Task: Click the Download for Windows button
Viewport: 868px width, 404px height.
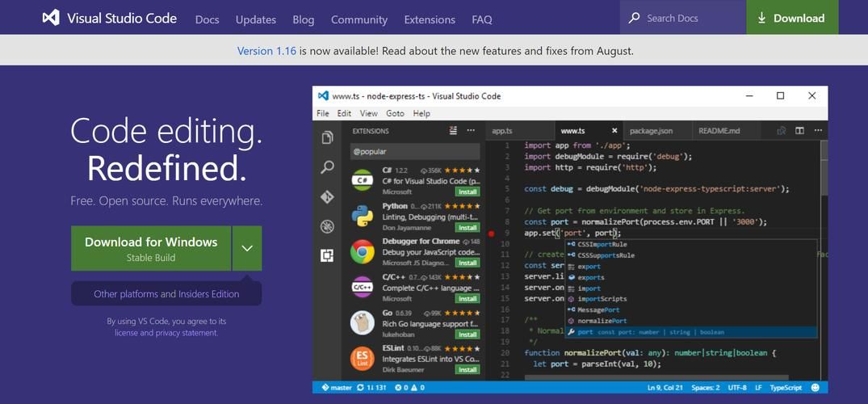Action: click(151, 248)
